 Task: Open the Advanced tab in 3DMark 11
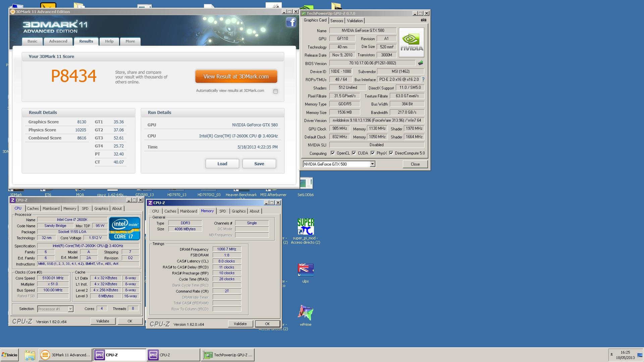[x=58, y=41]
